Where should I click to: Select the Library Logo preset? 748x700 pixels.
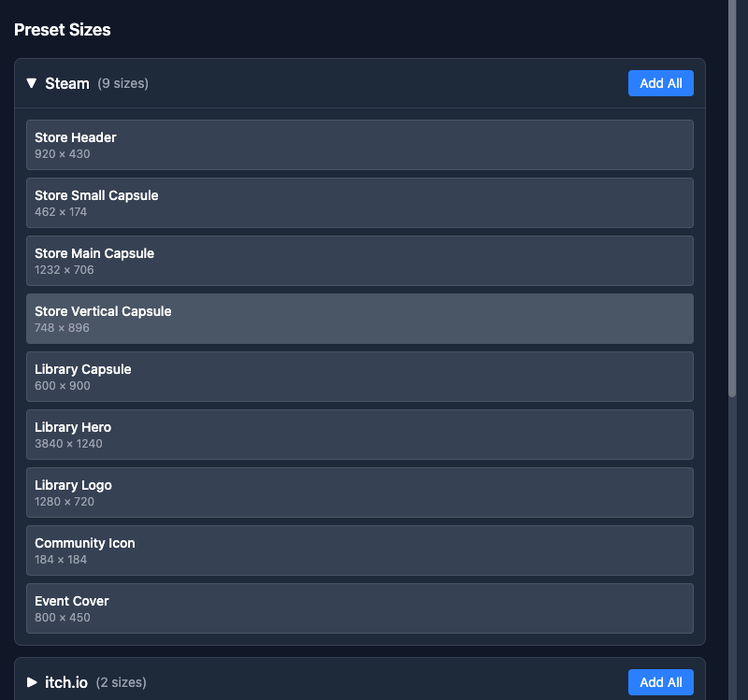pyautogui.click(x=359, y=493)
